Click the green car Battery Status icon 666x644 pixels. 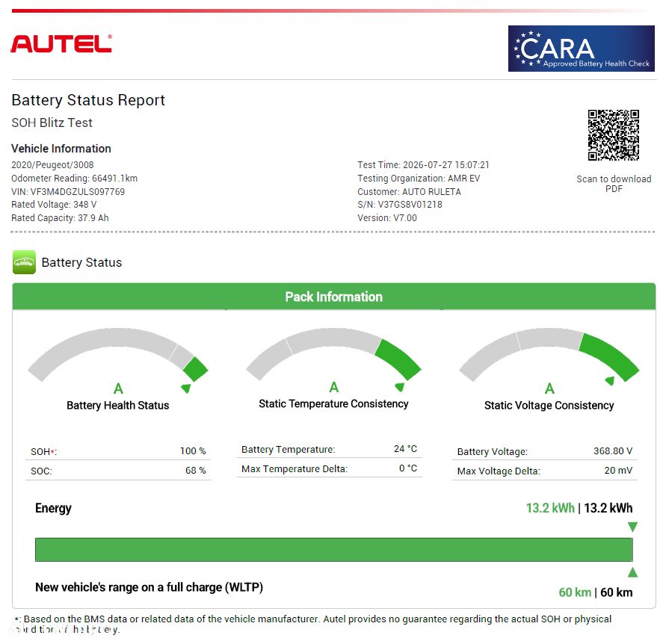pos(24,262)
